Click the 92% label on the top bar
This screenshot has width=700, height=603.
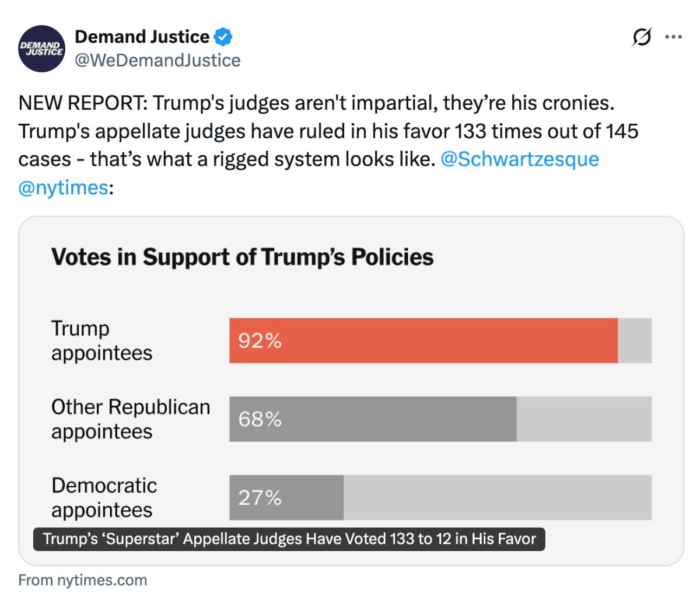coord(258,341)
